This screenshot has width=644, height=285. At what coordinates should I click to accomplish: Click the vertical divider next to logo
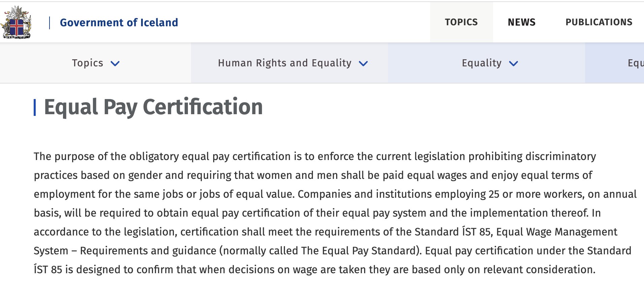click(50, 23)
